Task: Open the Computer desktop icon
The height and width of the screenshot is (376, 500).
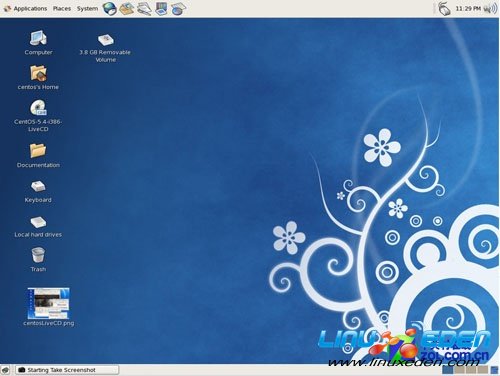Action: pos(38,38)
